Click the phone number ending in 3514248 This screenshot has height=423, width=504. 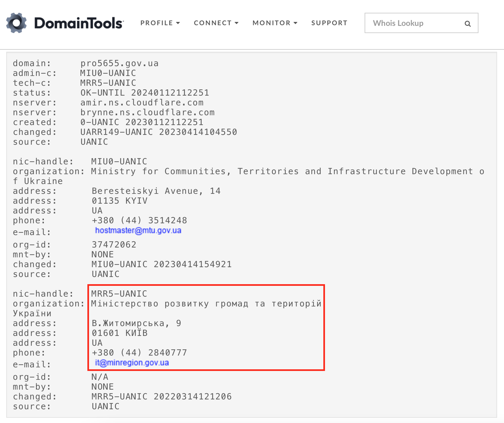pyautogui.click(x=139, y=220)
